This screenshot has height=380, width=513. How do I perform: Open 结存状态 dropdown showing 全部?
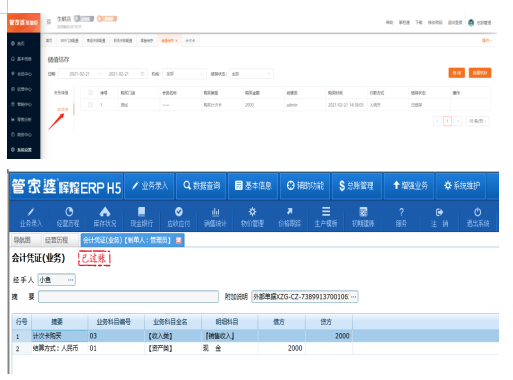tap(251, 74)
